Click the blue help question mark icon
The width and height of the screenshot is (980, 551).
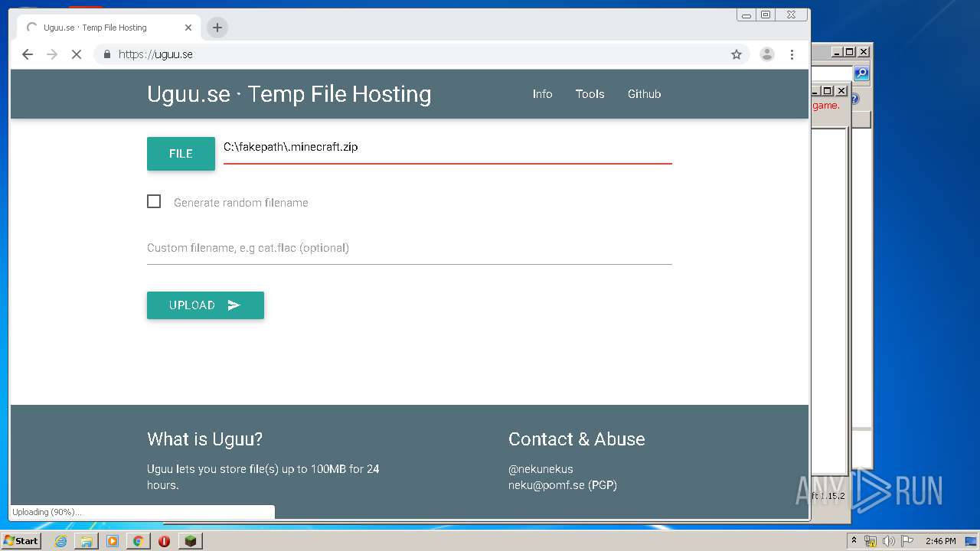[854, 99]
